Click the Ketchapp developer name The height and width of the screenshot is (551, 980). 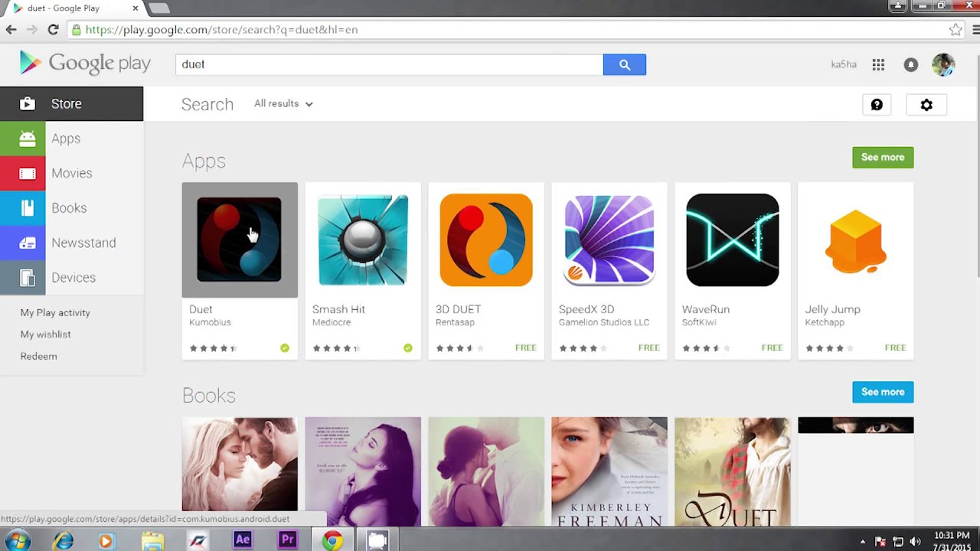point(825,322)
